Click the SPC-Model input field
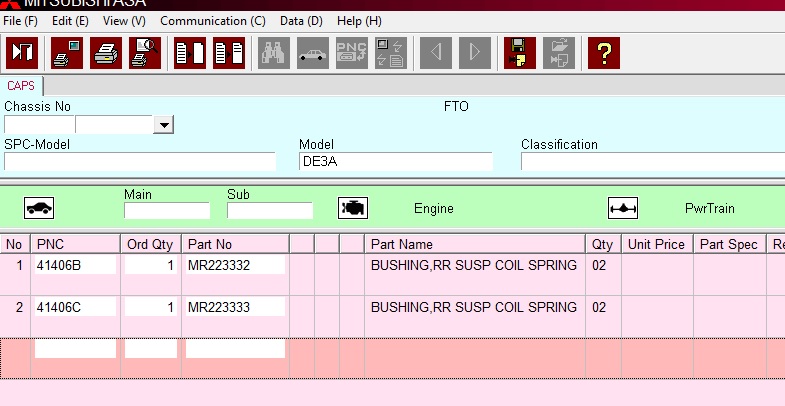 click(x=140, y=162)
